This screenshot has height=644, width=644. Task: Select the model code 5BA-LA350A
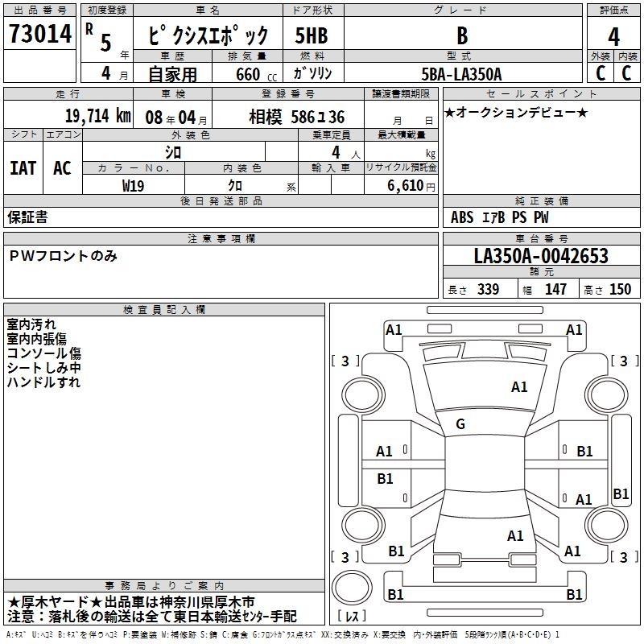coord(461,74)
